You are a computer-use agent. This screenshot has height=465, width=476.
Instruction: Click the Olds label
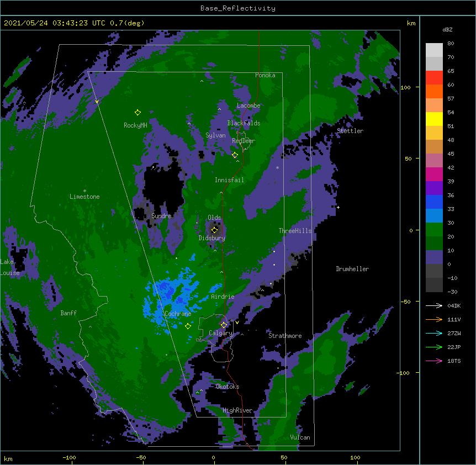214,218
